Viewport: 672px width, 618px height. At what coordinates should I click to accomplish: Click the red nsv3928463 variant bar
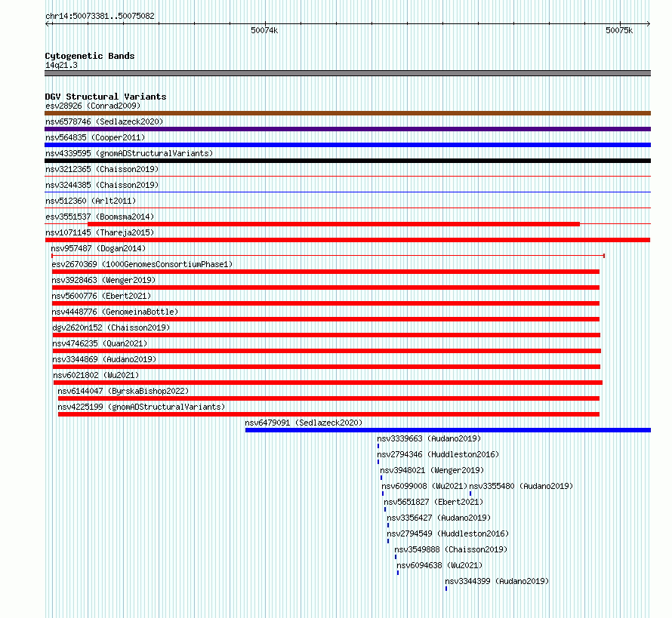[x=325, y=287]
